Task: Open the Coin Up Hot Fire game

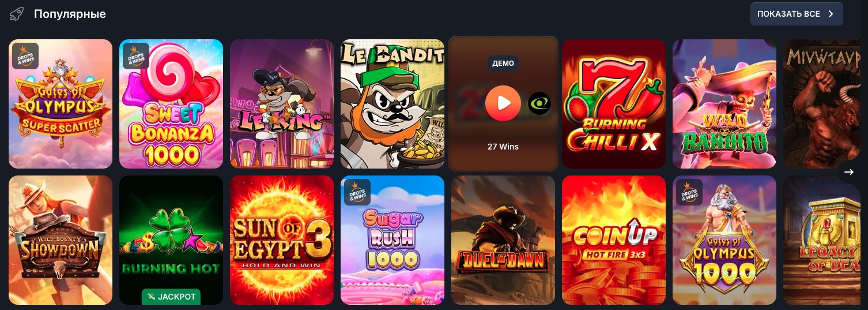Action: click(x=614, y=240)
